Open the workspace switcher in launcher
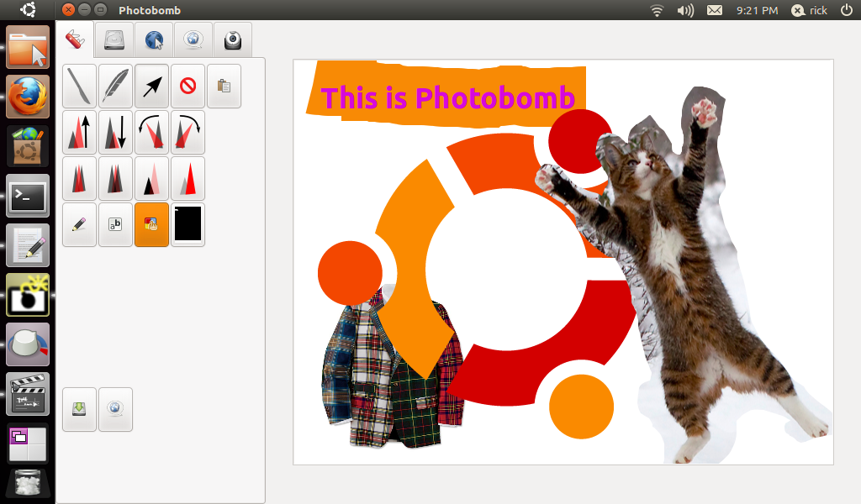 pos(28,444)
